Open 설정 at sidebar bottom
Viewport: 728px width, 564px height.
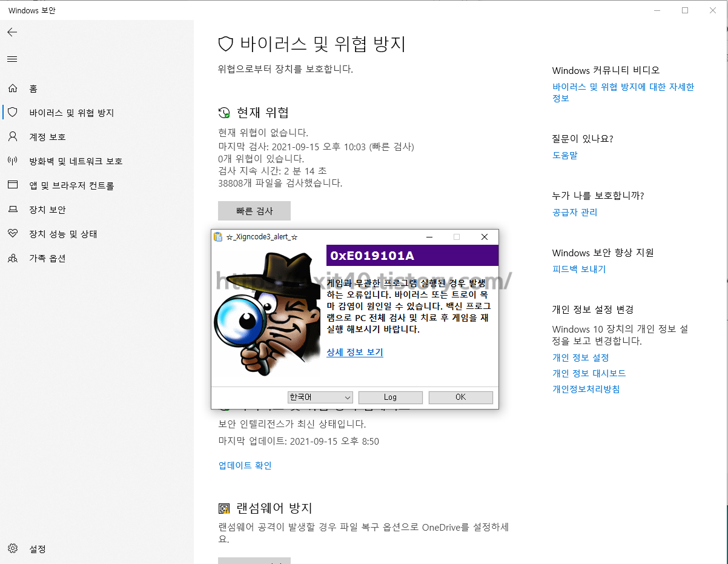pos(38,549)
